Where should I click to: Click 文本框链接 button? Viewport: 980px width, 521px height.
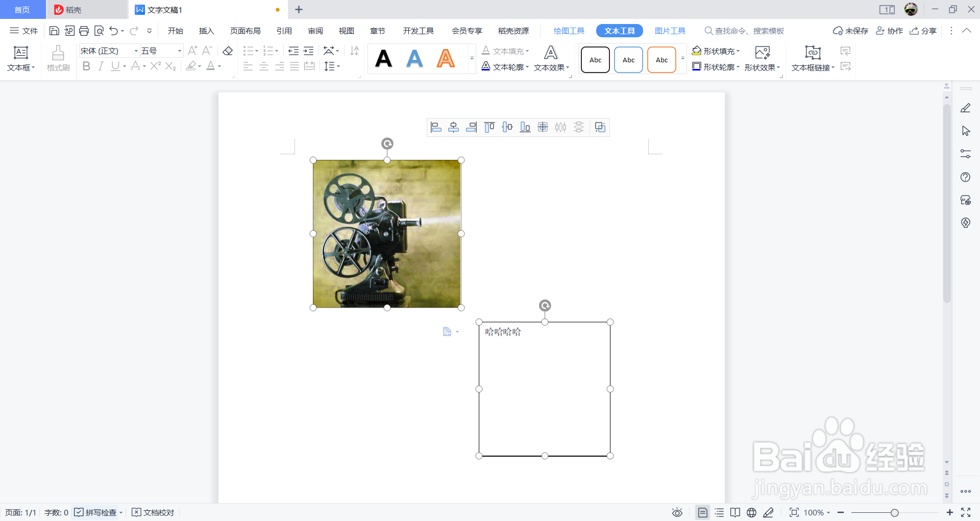click(813, 59)
